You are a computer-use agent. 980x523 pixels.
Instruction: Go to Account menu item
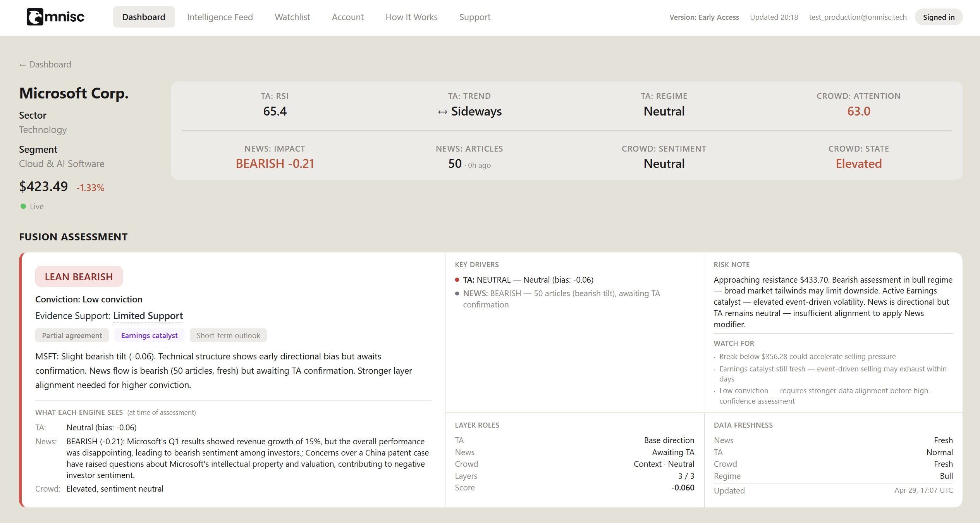(347, 17)
